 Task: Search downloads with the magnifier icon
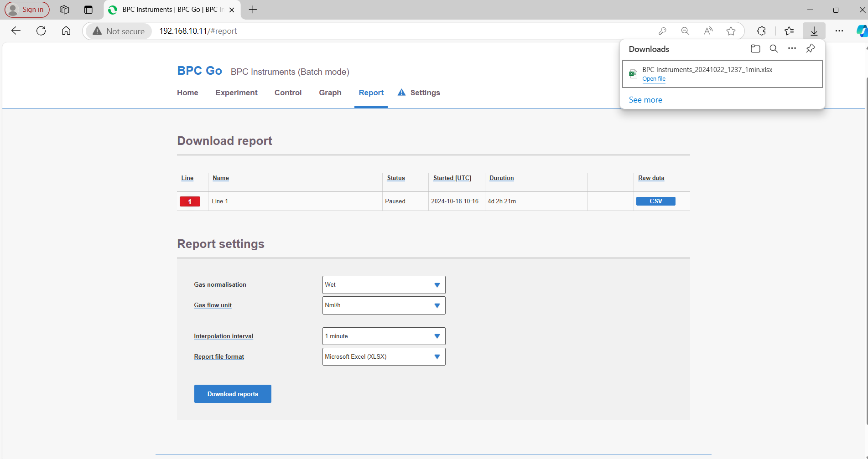pos(774,48)
